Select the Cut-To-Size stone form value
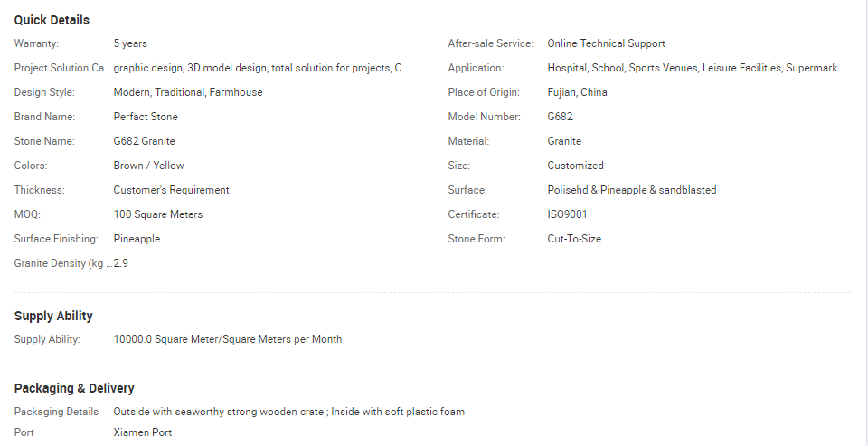This screenshot has width=868, height=446. pyautogui.click(x=574, y=239)
